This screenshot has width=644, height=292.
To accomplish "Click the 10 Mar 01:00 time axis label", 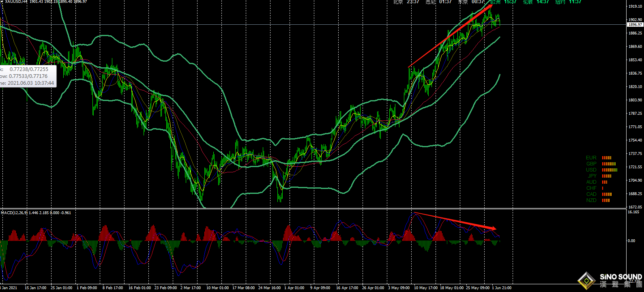I will [x=217, y=288].
